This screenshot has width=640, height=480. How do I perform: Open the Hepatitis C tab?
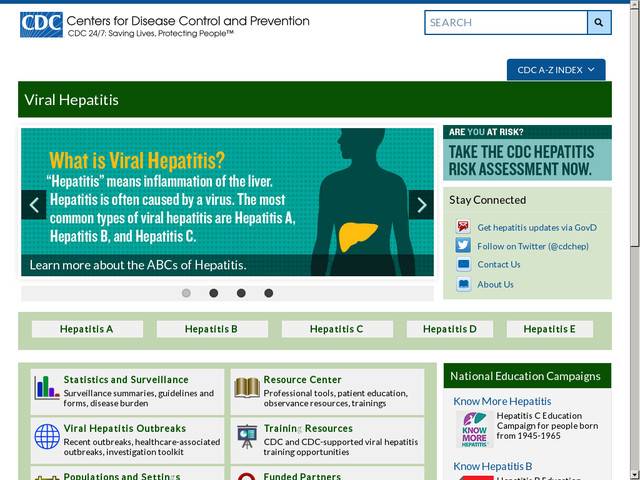pyautogui.click(x=337, y=329)
